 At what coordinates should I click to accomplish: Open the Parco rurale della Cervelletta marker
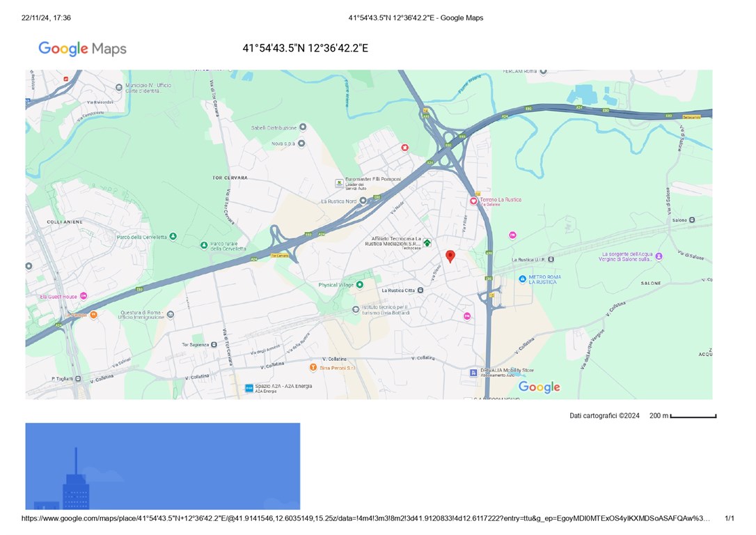204,245
